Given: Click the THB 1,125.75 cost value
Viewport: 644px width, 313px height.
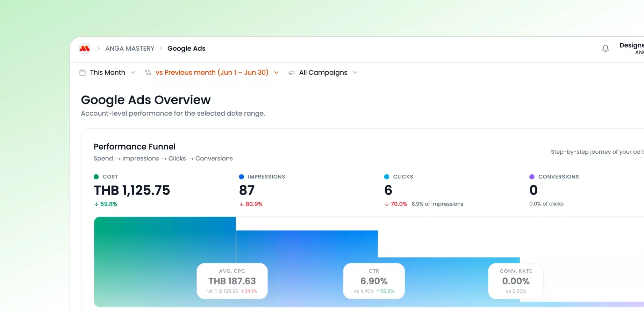Looking at the screenshot, I should [132, 190].
